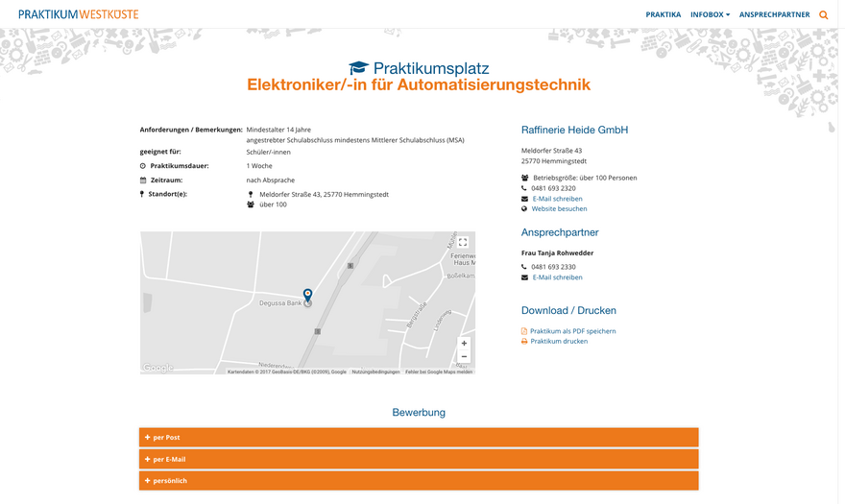Viewport: 845px width, 504px height.
Task: Open the Infobox dropdown menu
Action: [710, 14]
